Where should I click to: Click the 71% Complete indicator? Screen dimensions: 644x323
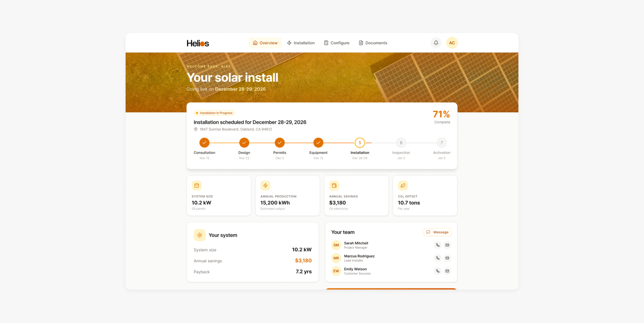click(x=442, y=117)
